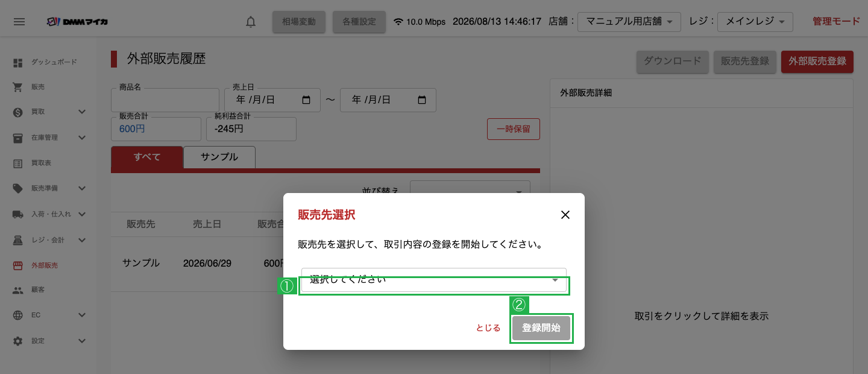Click the 登録開始 button
The width and height of the screenshot is (868, 374).
coord(541,328)
